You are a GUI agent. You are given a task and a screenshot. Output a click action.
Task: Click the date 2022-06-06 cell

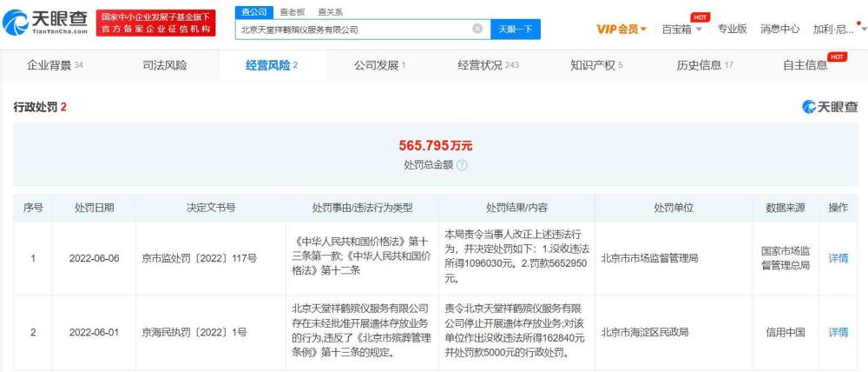[x=94, y=258]
